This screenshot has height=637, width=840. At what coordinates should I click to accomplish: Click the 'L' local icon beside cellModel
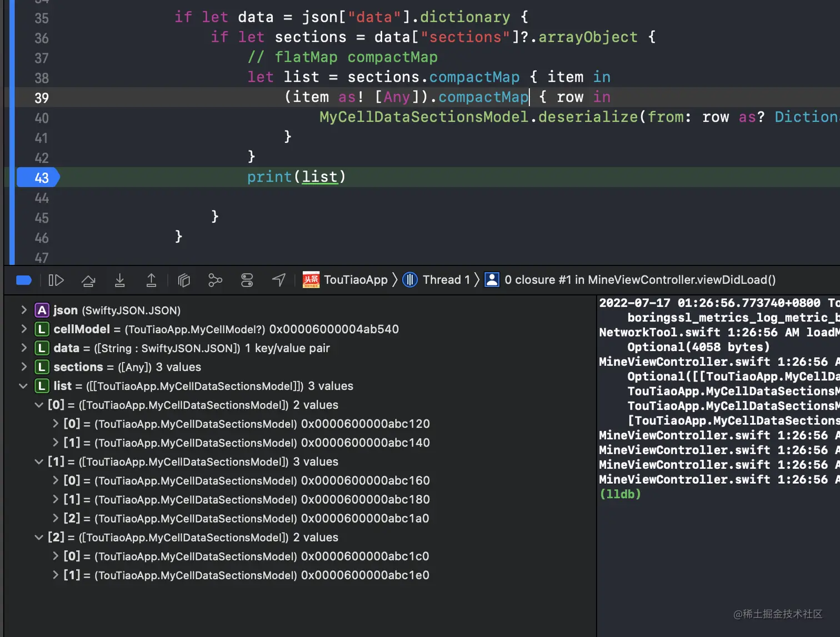[x=42, y=329]
